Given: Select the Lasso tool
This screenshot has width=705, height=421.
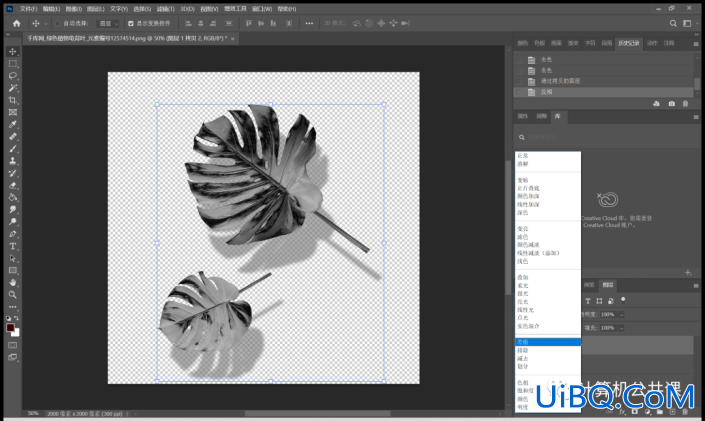Looking at the screenshot, I should point(13,76).
